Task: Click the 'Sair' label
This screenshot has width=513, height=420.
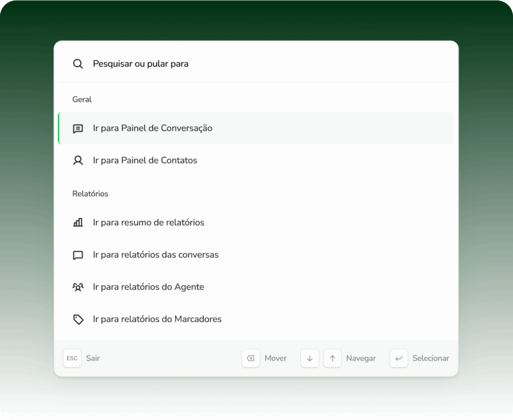Action: tap(93, 358)
